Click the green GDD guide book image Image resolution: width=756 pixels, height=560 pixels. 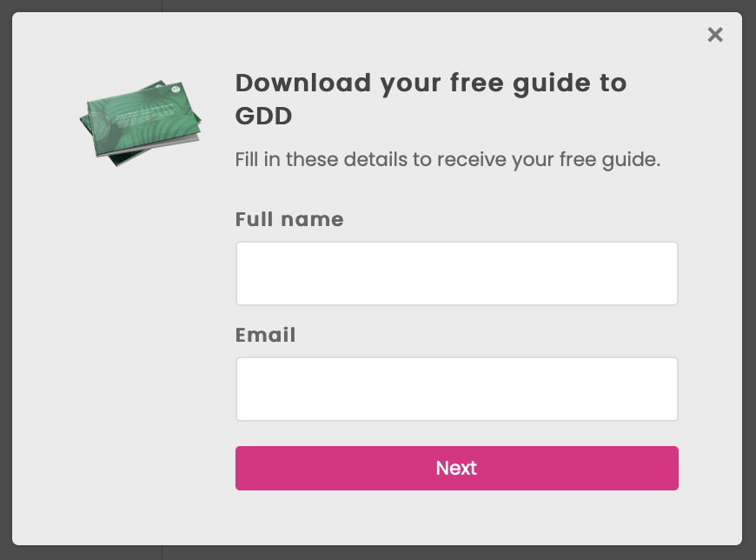pyautogui.click(x=140, y=123)
